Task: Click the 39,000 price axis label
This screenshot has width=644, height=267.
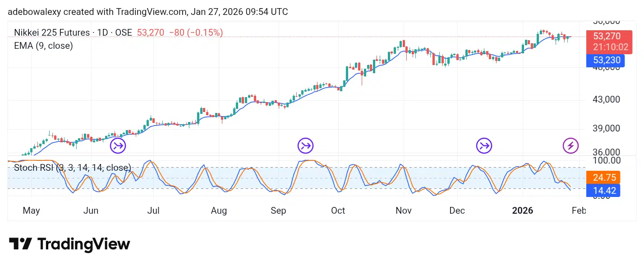Action: click(x=606, y=128)
